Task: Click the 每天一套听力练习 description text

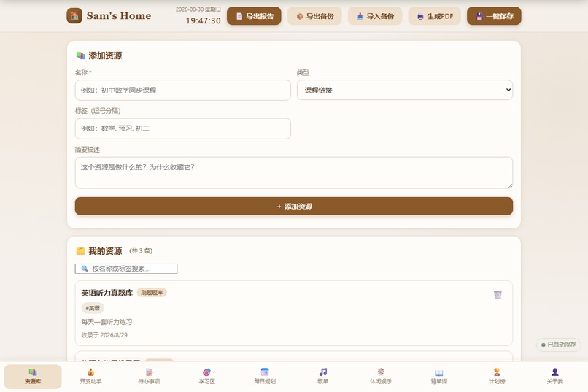Action: pyautogui.click(x=107, y=322)
